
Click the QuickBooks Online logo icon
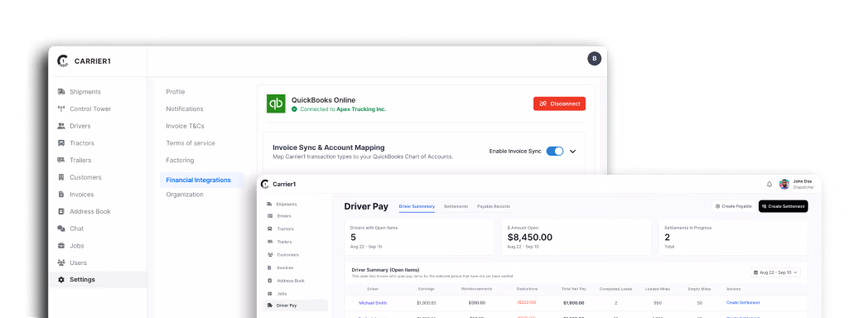276,104
